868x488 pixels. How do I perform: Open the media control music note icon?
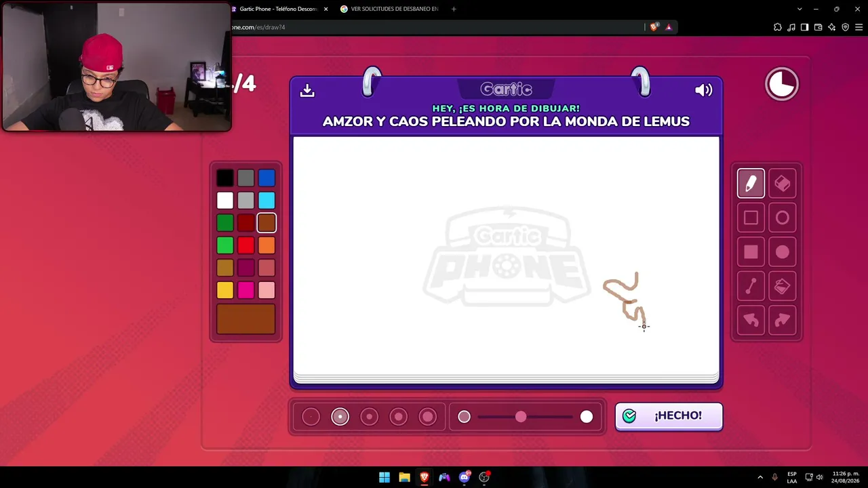[x=791, y=27]
